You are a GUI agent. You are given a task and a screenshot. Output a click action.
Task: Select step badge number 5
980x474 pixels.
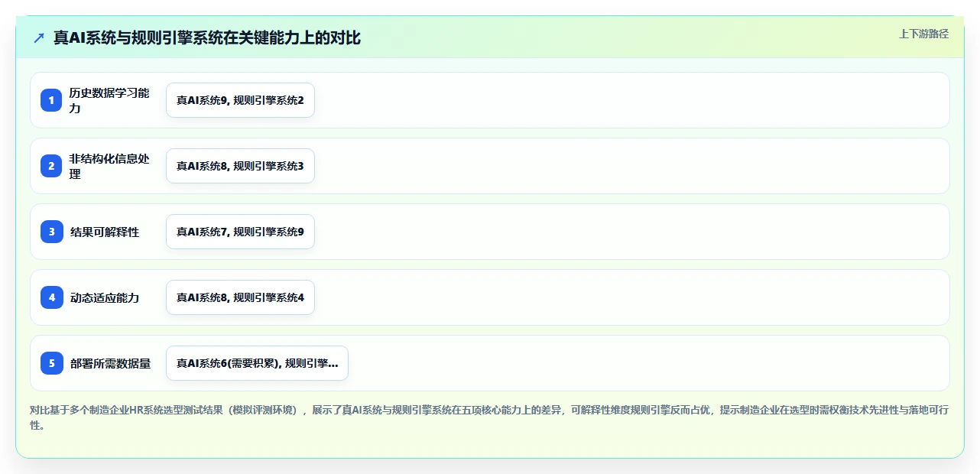pos(52,363)
